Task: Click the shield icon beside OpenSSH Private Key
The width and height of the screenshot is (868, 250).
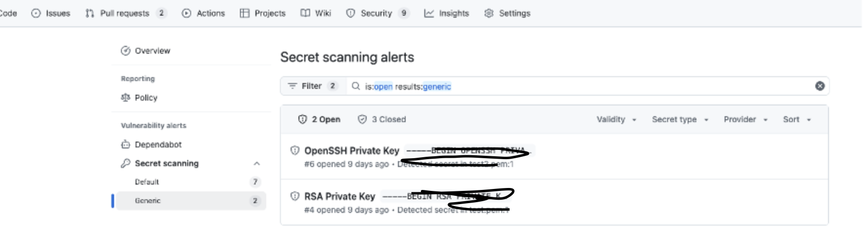Action: click(x=295, y=150)
